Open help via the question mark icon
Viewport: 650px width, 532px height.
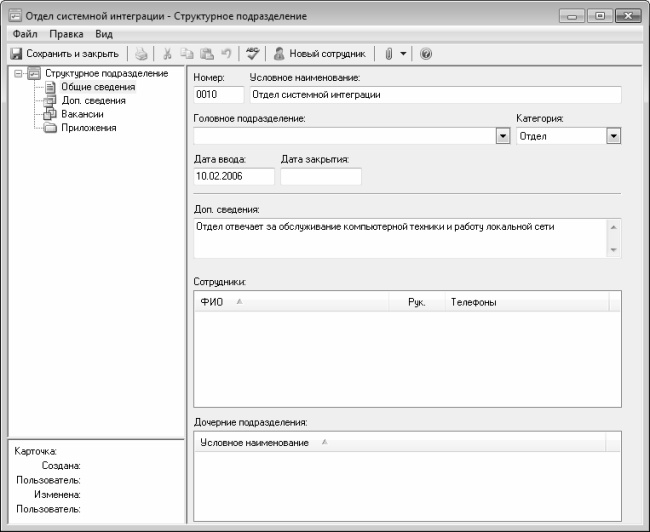click(x=426, y=54)
